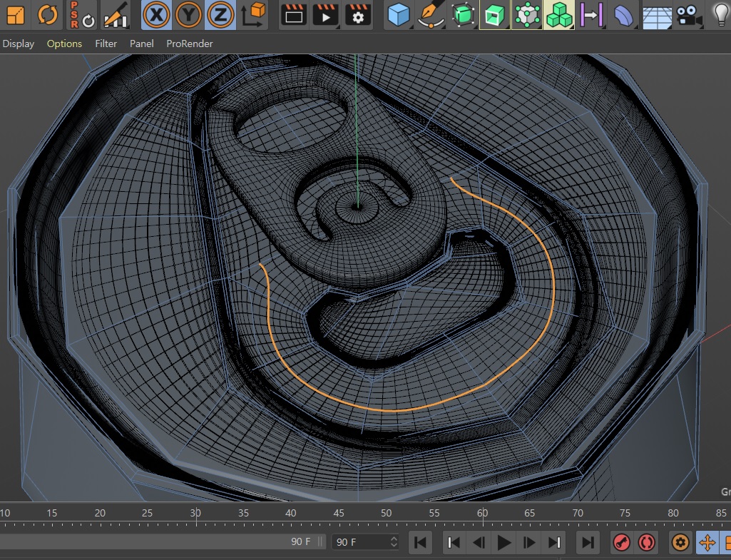This screenshot has height=560, width=731.
Task: Click the Play Forwards button
Action: (504, 542)
